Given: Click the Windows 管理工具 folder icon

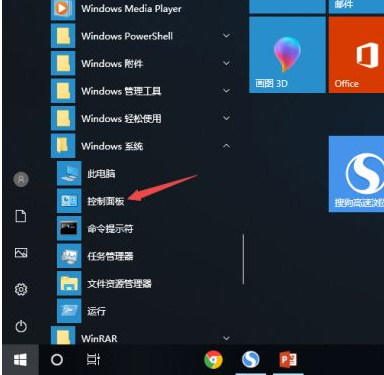Looking at the screenshot, I should (x=63, y=91).
